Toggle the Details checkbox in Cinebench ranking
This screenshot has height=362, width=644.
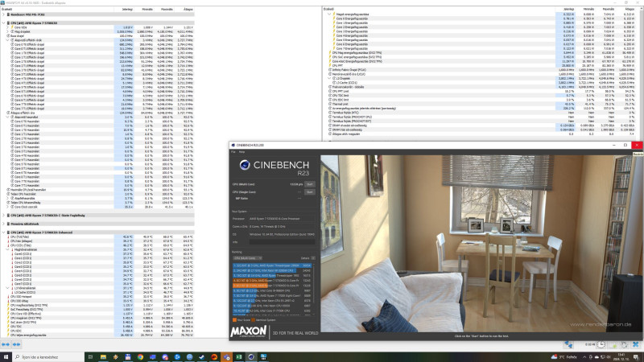click(313, 258)
